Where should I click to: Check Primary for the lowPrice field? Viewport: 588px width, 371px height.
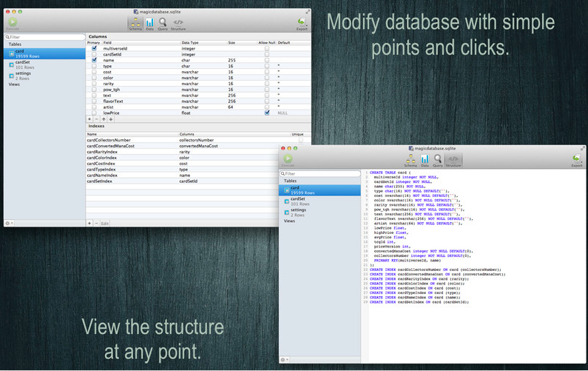(x=94, y=113)
